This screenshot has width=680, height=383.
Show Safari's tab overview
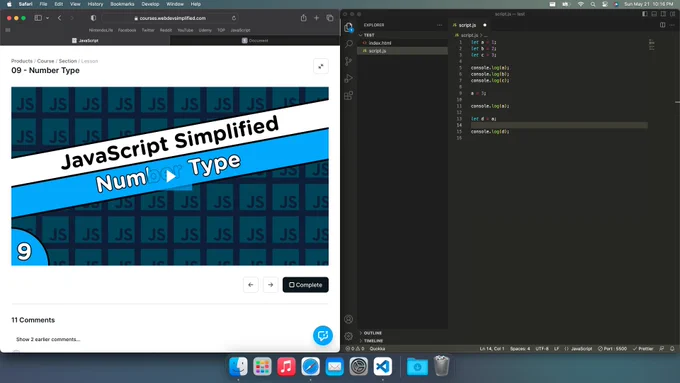coord(330,18)
